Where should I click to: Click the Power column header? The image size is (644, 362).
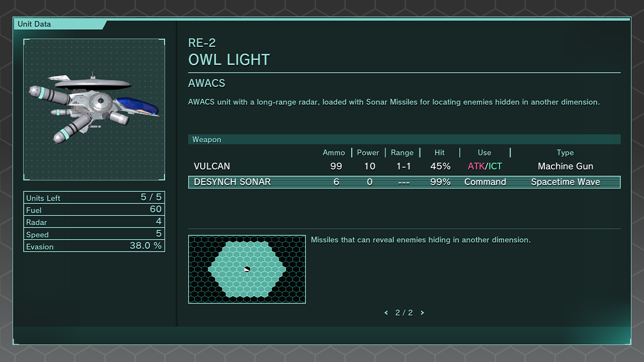[x=368, y=153]
